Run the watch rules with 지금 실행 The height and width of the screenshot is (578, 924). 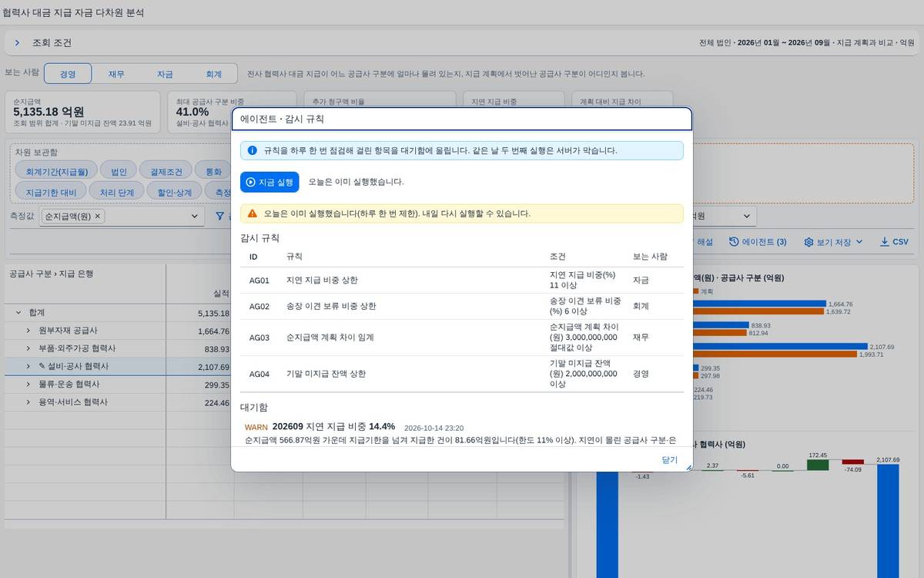click(x=269, y=182)
